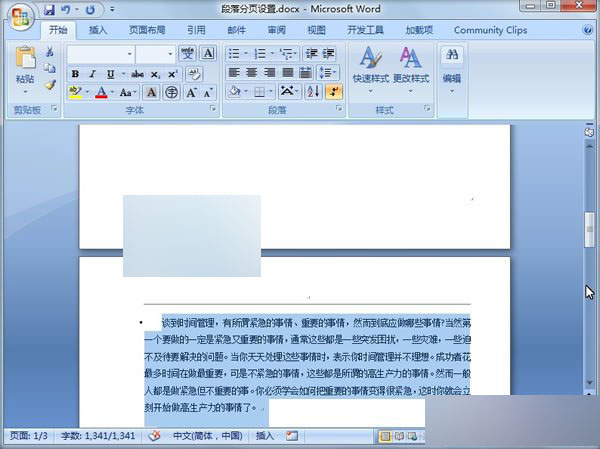600x449 pixels.
Task: Click the Save icon in quick access toolbar
Action: pyautogui.click(x=48, y=10)
